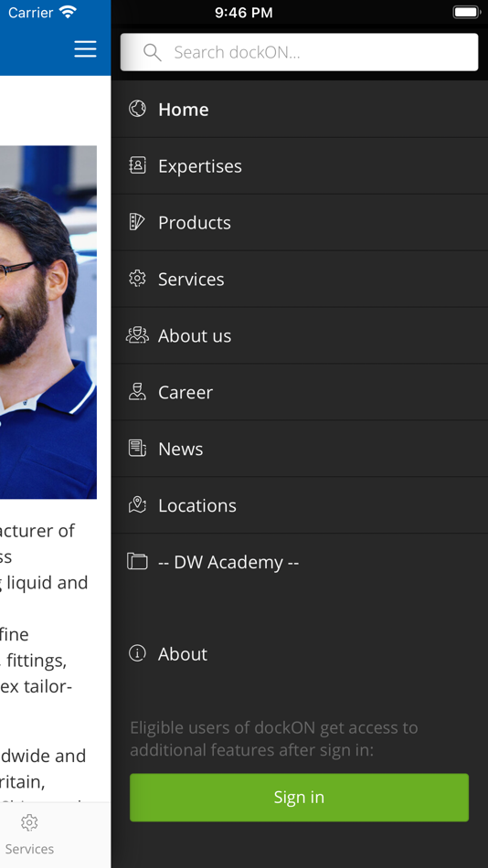Click the News newspaper icon
Screen dimensions: 488x868
click(137, 448)
